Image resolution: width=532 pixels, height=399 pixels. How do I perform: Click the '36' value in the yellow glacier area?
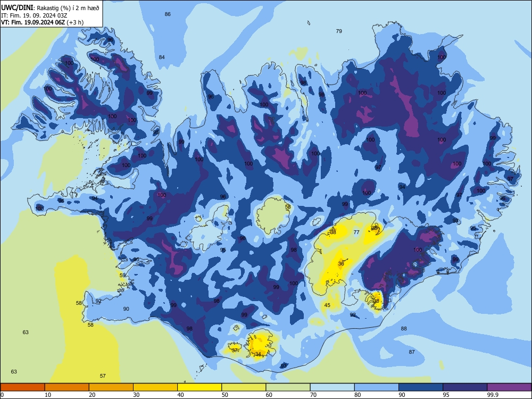point(342,264)
